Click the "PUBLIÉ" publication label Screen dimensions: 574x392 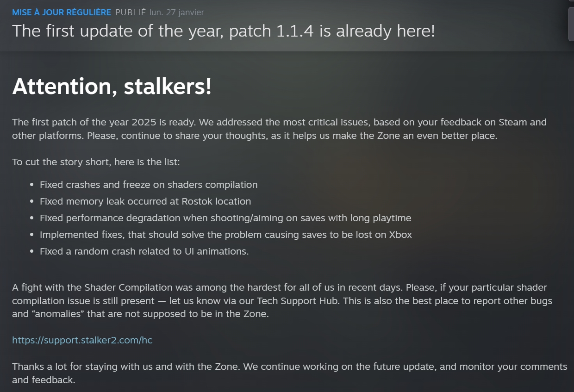pyautogui.click(x=131, y=12)
